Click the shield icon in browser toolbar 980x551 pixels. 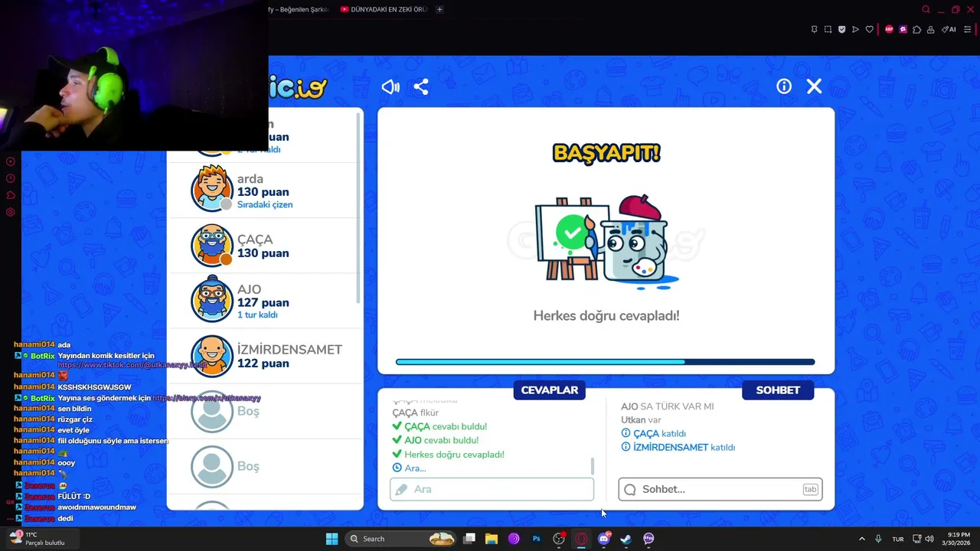(841, 29)
